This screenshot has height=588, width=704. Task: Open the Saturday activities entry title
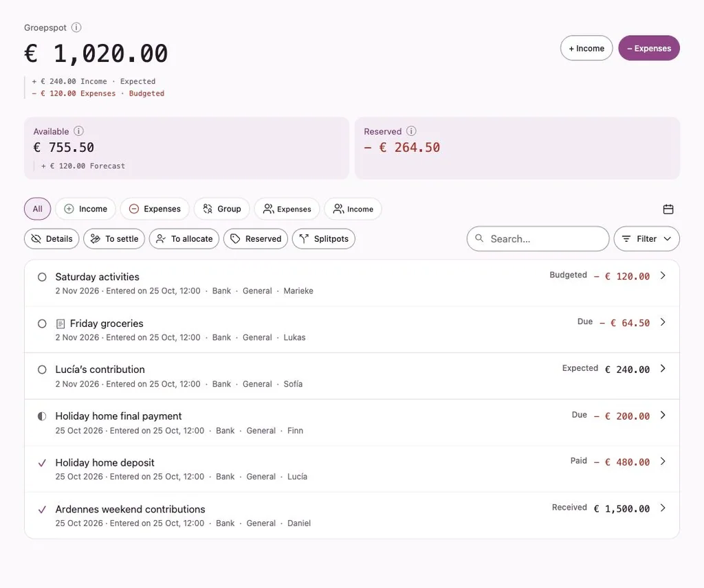click(x=98, y=277)
